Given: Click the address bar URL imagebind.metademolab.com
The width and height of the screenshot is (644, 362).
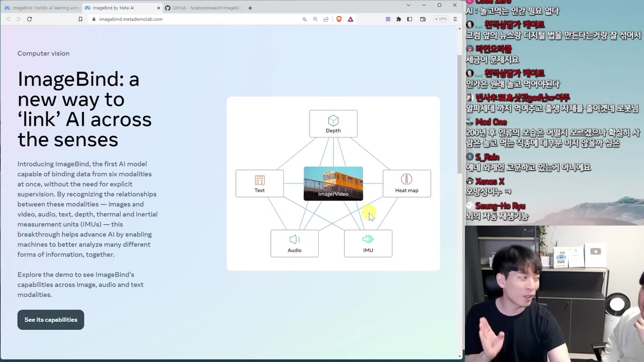Looking at the screenshot, I should point(130,19).
